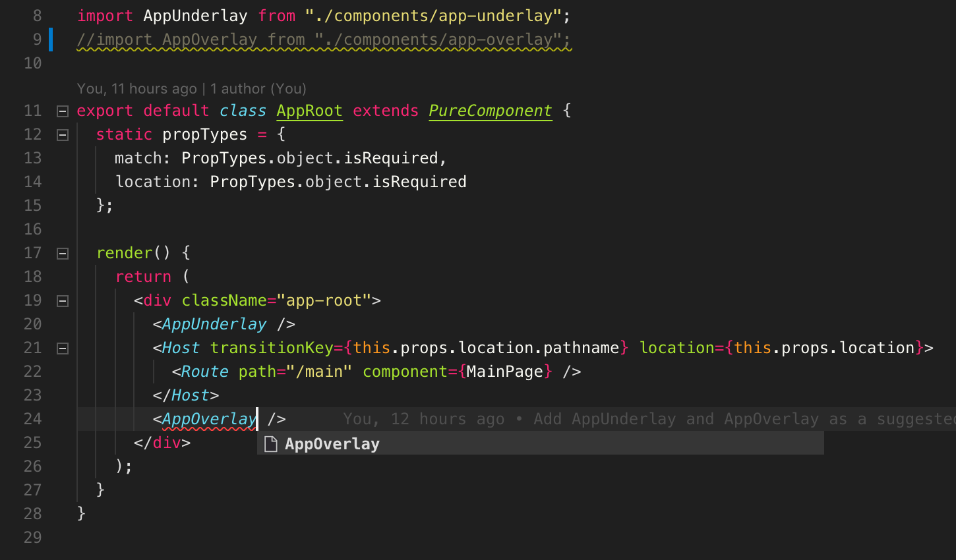956x560 pixels.
Task: Fold the app-root div element block
Action: [62, 300]
